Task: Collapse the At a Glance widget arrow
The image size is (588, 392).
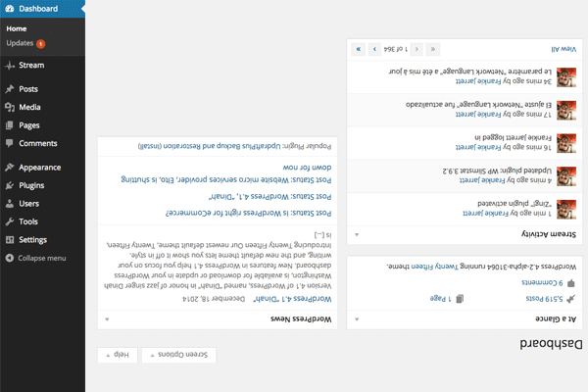Action: tap(357, 319)
